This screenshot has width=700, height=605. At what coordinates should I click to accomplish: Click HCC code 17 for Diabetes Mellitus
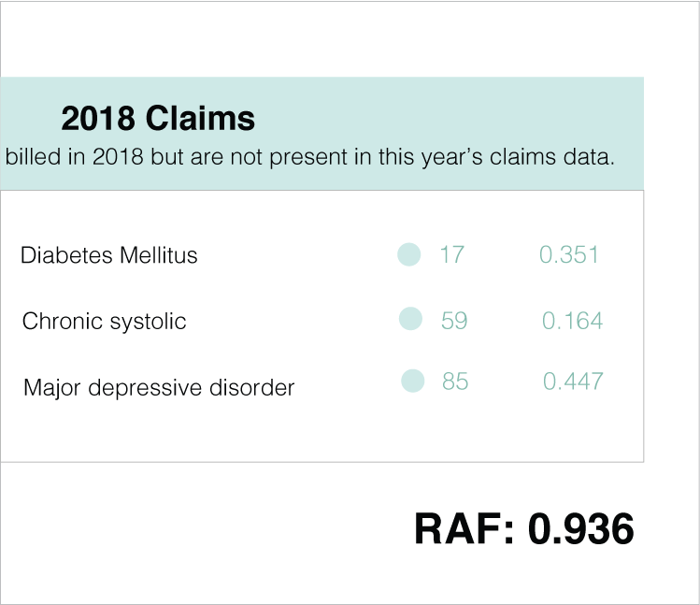click(x=451, y=254)
